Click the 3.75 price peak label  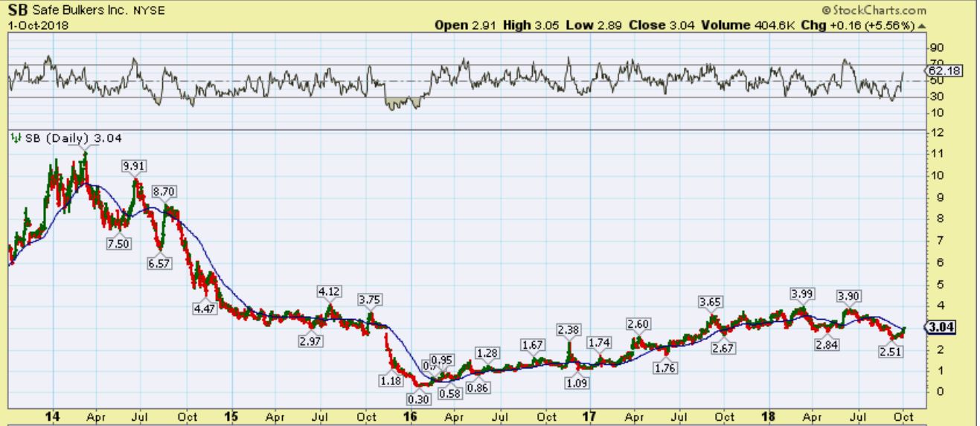pos(371,300)
